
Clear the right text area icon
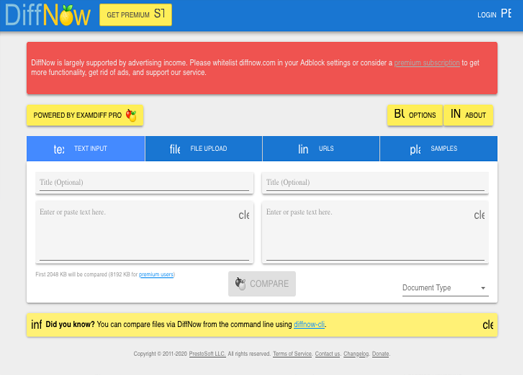479,215
